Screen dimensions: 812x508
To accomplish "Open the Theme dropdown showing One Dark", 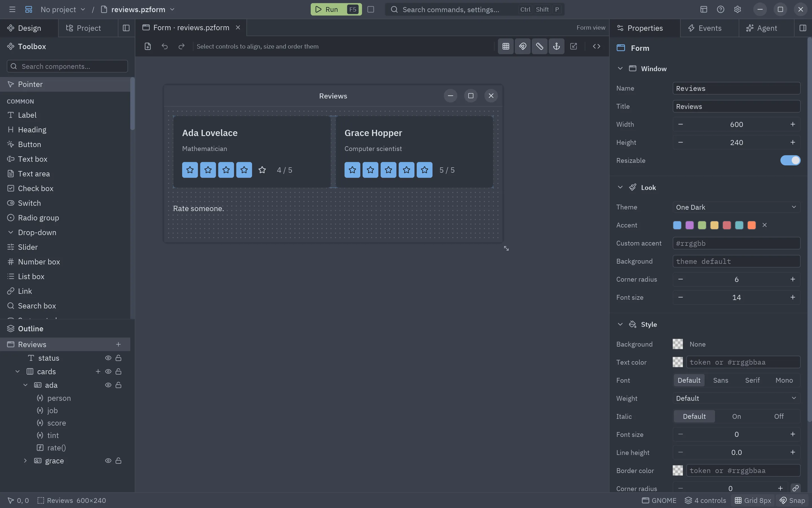I will tap(736, 207).
